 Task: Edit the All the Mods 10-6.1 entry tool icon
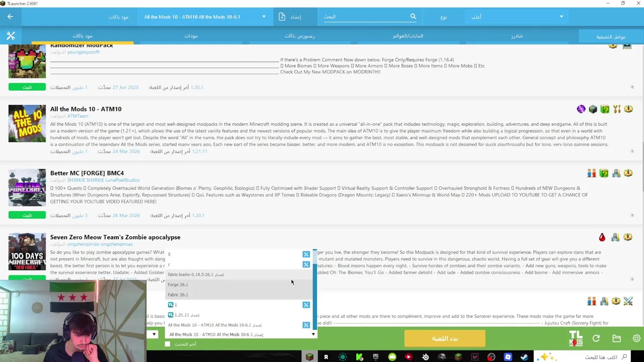tap(306, 325)
